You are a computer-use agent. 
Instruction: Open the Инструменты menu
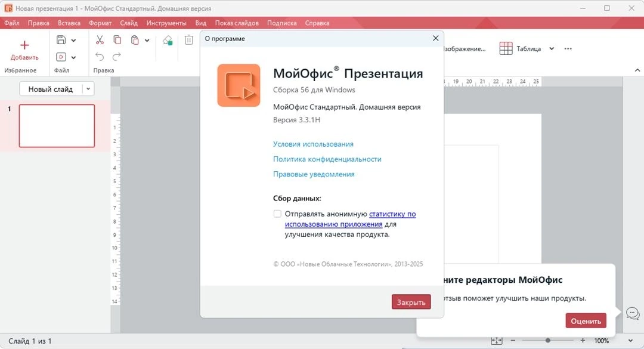point(166,23)
